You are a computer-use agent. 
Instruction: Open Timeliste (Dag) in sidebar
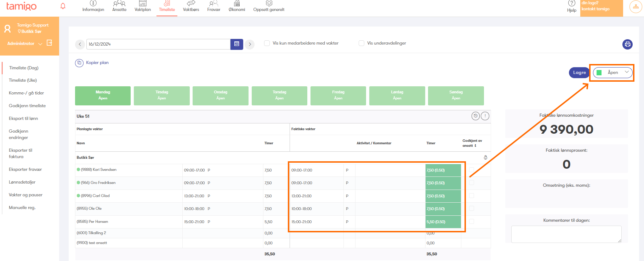[24, 68]
